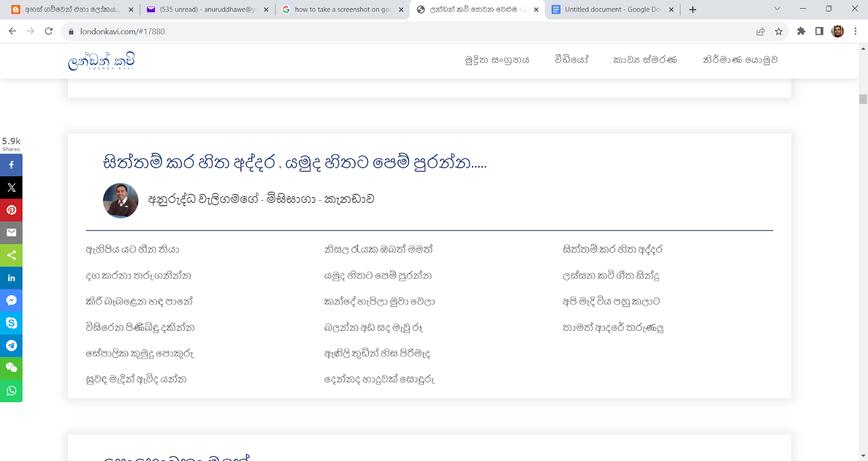The image size is (868, 461).
Task: Reload the londonkavi.com page
Action: tap(49, 31)
